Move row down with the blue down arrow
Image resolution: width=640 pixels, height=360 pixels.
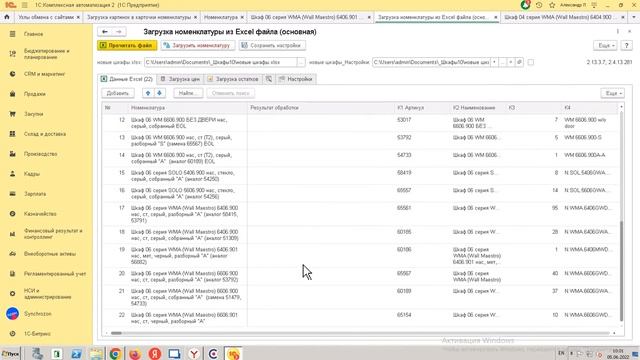159,93
